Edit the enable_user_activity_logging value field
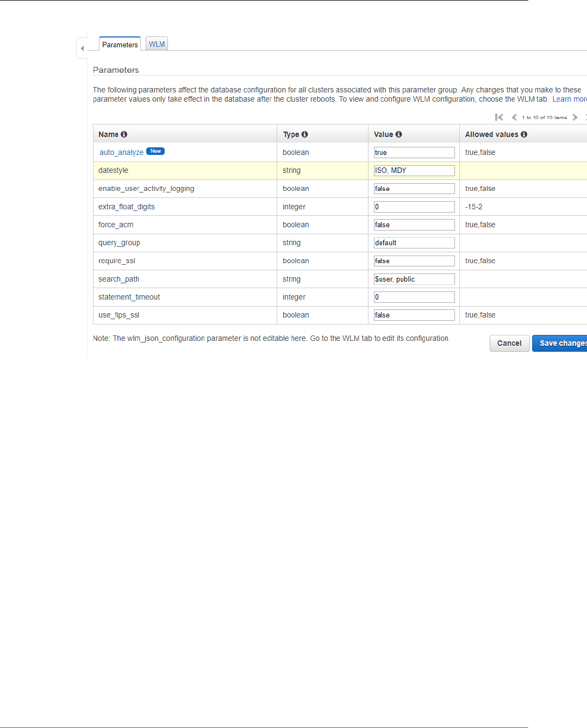The image size is (587, 728). [414, 189]
